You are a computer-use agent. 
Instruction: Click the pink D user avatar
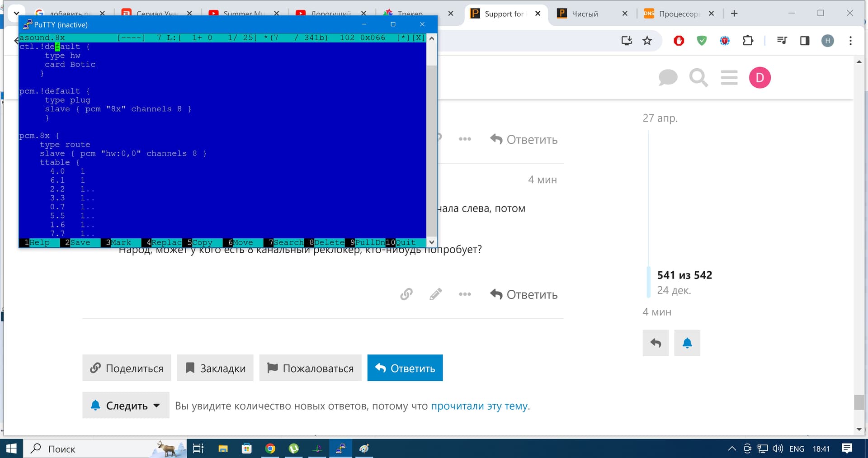pos(759,78)
